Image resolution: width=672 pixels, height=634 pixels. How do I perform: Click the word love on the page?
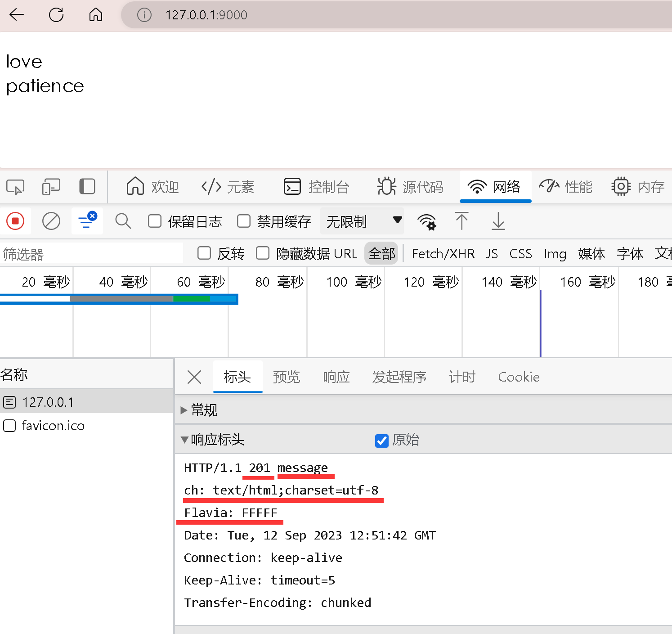click(x=24, y=62)
